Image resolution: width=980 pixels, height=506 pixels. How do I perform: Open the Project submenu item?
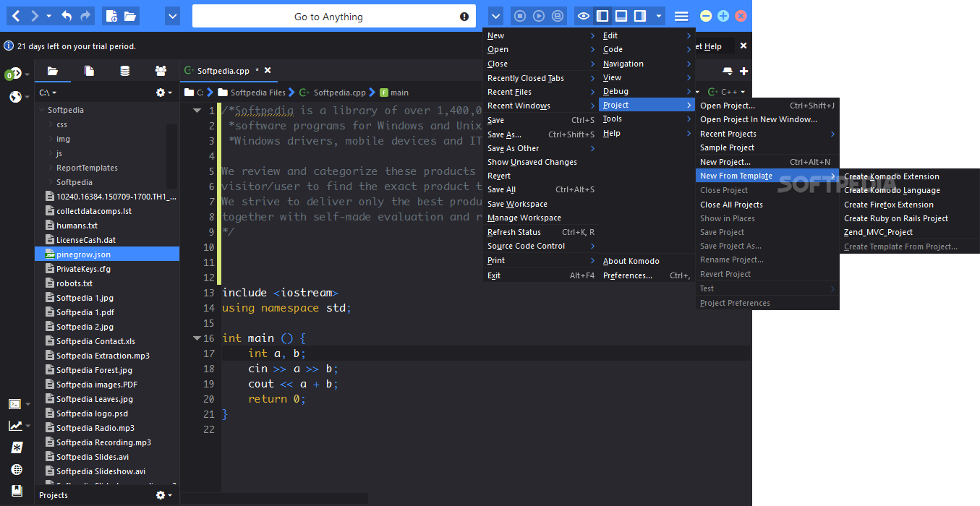(x=647, y=105)
